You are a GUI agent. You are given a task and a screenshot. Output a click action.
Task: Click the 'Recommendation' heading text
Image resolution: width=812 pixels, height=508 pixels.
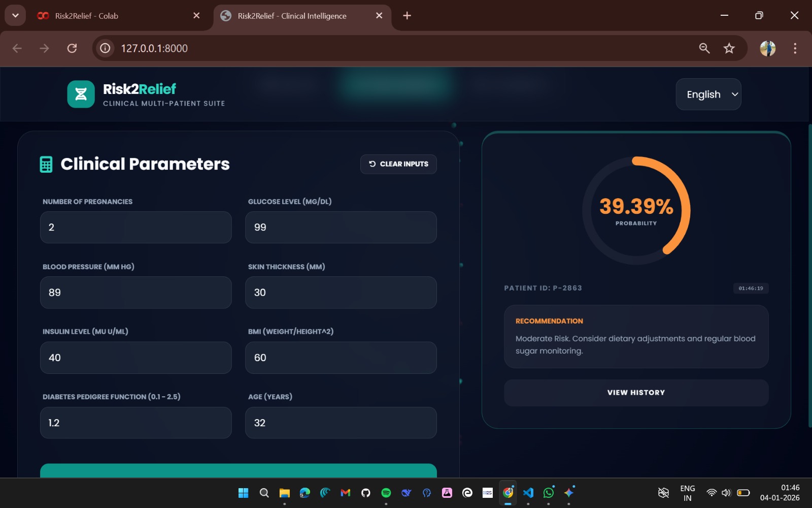549,321
